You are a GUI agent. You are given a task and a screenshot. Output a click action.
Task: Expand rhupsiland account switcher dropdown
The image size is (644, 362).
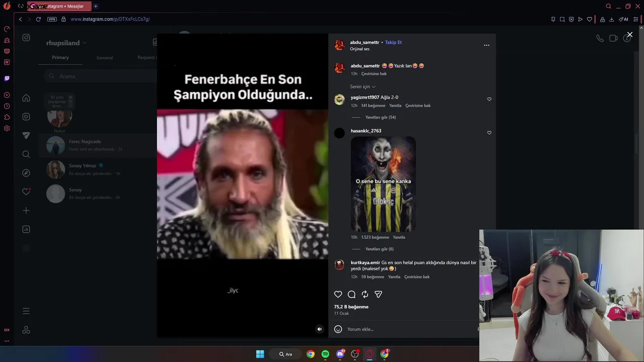[84, 43]
